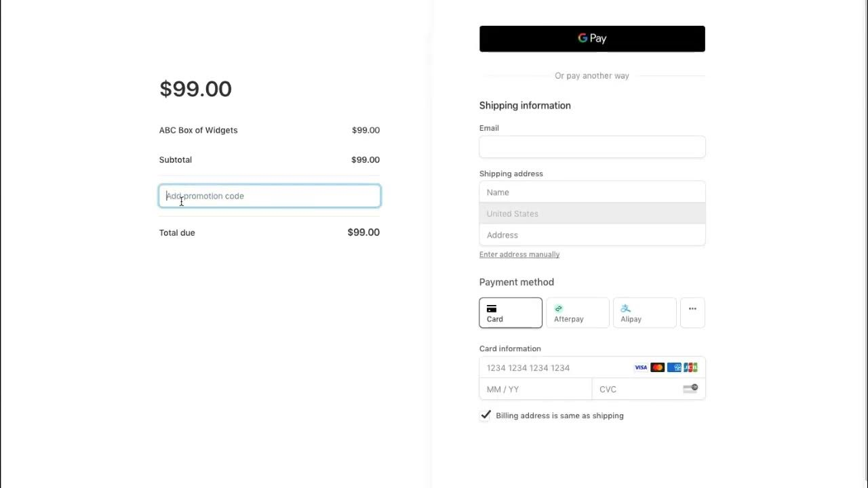Screen dimensions: 868x488
Task: Choose Afterpay as payment method
Action: [577, 312]
